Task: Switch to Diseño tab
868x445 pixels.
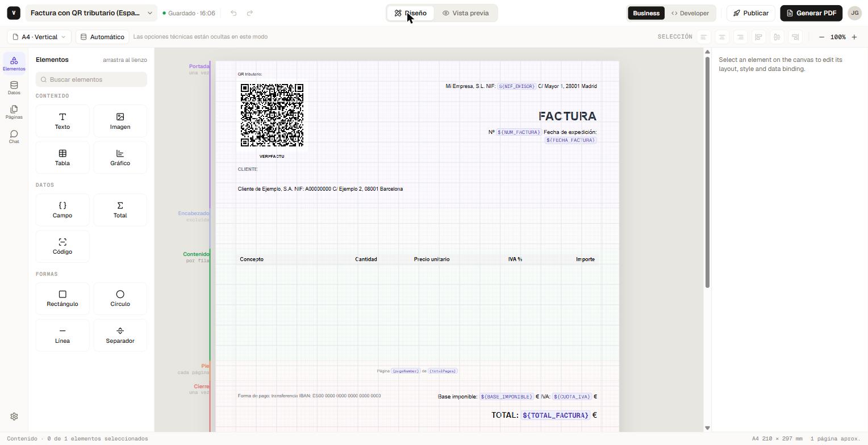Action: (x=411, y=13)
